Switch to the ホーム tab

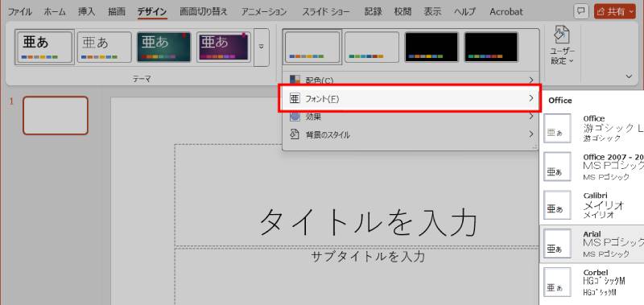click(54, 11)
